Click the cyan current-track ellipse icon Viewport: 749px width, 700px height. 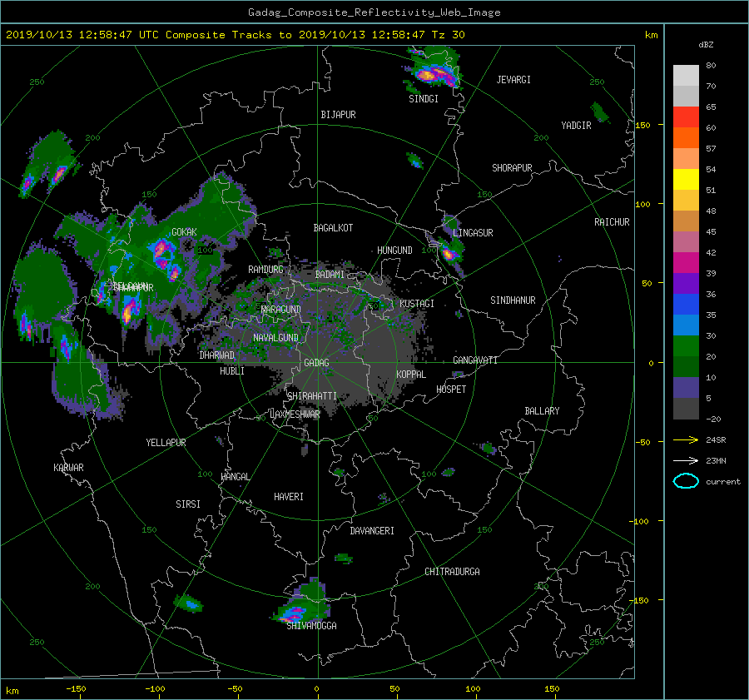686,481
